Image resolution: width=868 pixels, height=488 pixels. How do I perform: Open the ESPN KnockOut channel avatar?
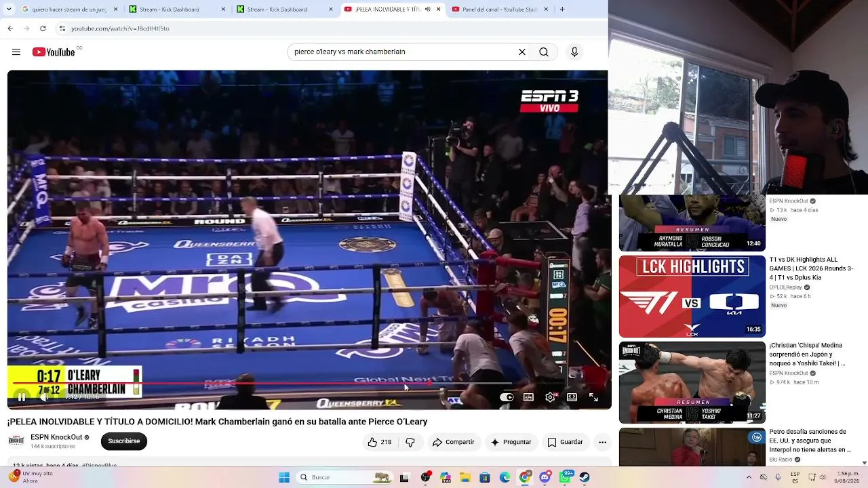coord(16,441)
